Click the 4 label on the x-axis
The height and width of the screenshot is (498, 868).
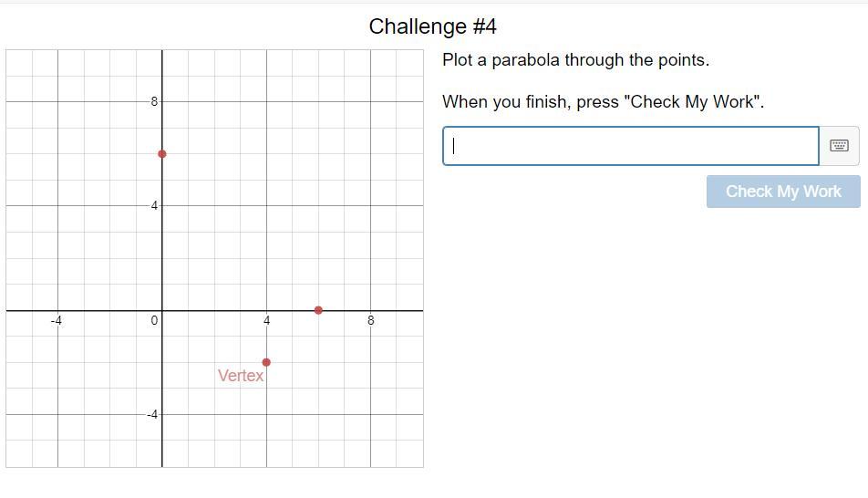(x=267, y=320)
